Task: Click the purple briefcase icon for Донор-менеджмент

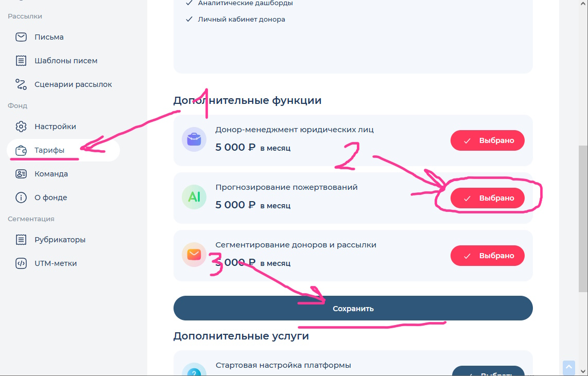Action: click(x=194, y=139)
